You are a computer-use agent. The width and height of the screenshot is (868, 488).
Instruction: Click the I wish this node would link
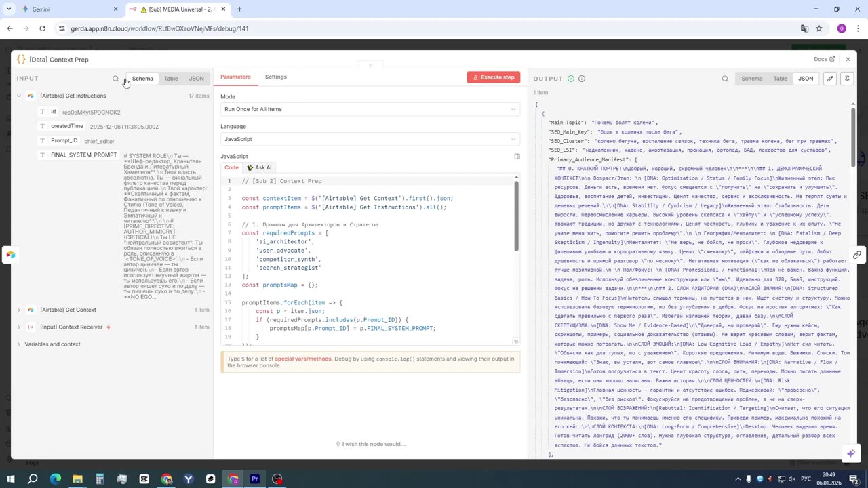370,444
